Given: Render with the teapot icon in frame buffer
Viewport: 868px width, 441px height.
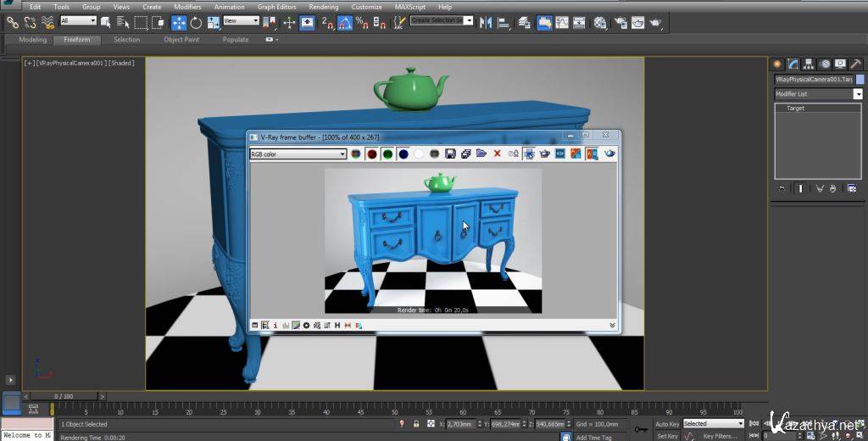Looking at the screenshot, I should click(x=609, y=154).
